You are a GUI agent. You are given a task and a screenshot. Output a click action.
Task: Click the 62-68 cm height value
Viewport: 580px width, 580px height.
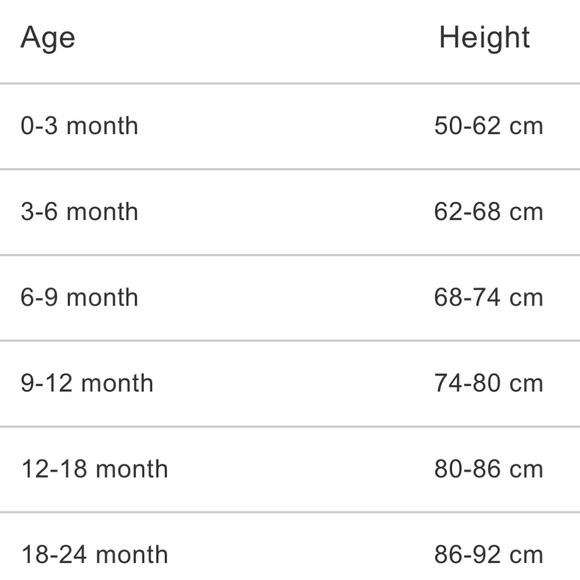pyautogui.click(x=489, y=212)
